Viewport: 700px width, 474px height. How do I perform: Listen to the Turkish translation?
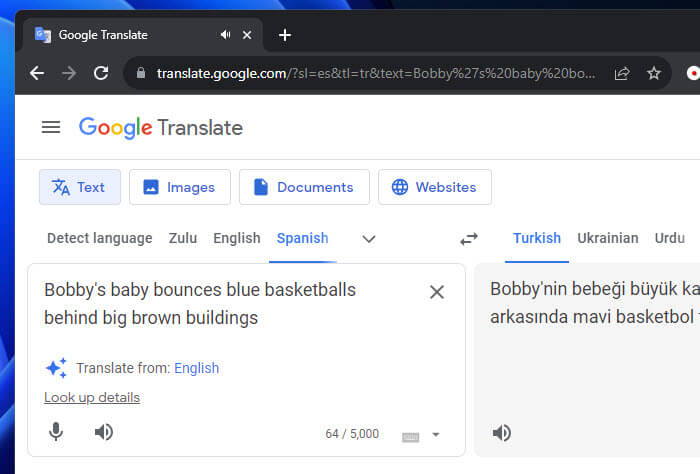502,433
